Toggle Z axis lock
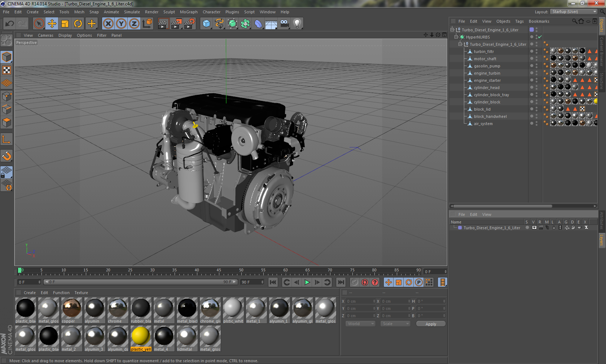Viewport: 606px width, 364px height. (x=134, y=24)
